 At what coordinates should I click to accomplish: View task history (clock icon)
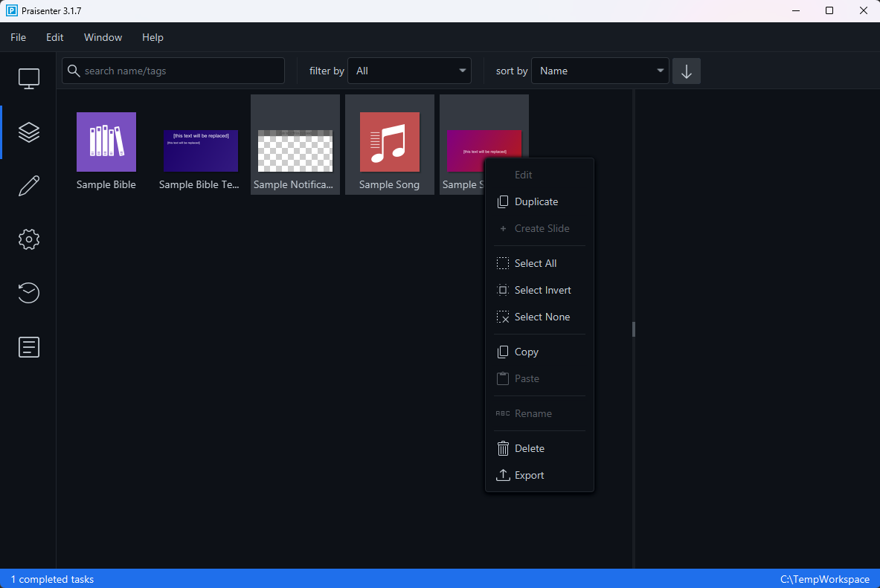28,293
